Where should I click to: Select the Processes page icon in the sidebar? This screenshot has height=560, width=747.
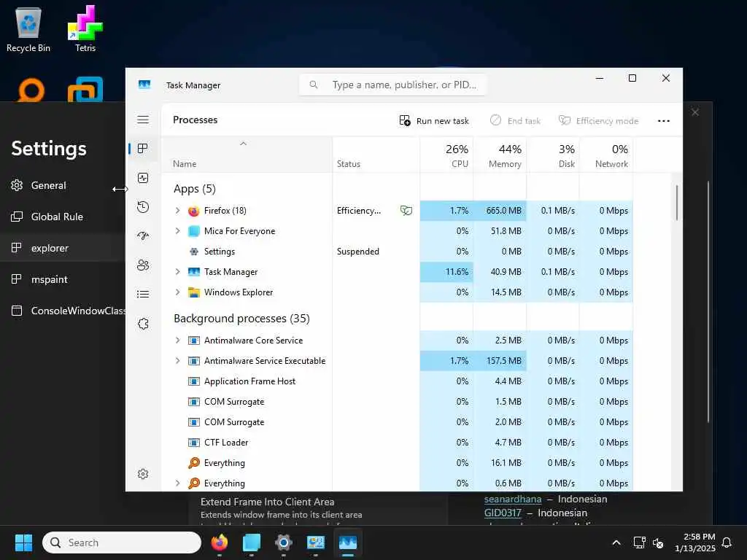tap(143, 149)
